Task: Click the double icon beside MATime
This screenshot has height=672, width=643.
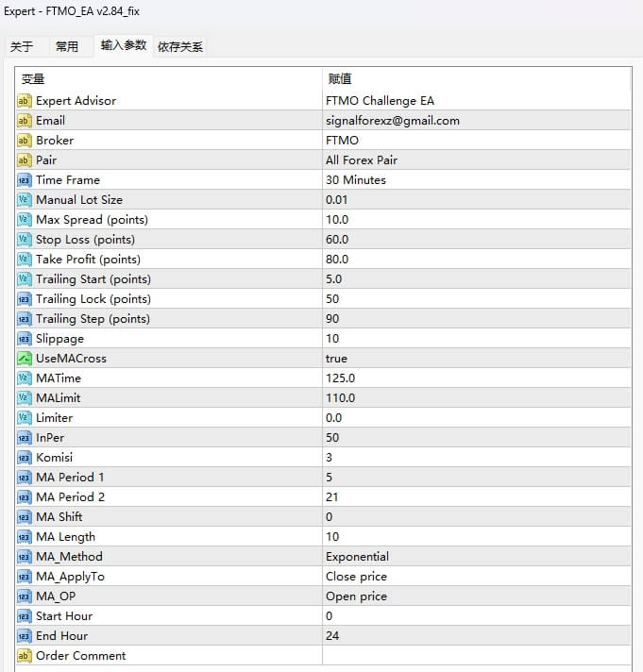Action: click(24, 378)
